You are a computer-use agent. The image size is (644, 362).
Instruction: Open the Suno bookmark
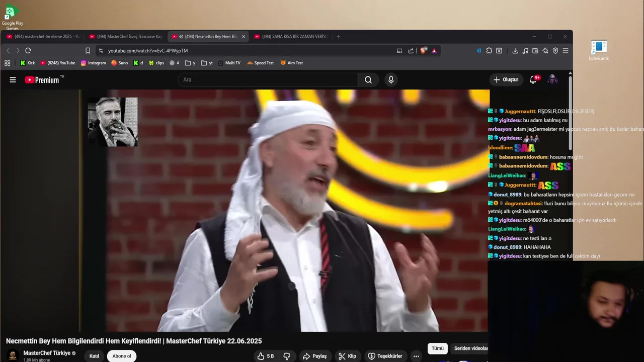point(119,63)
